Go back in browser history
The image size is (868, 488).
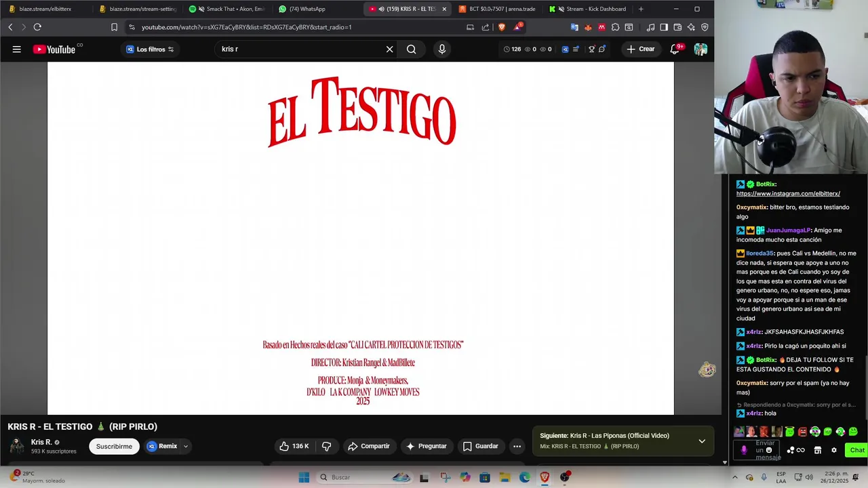click(x=10, y=27)
